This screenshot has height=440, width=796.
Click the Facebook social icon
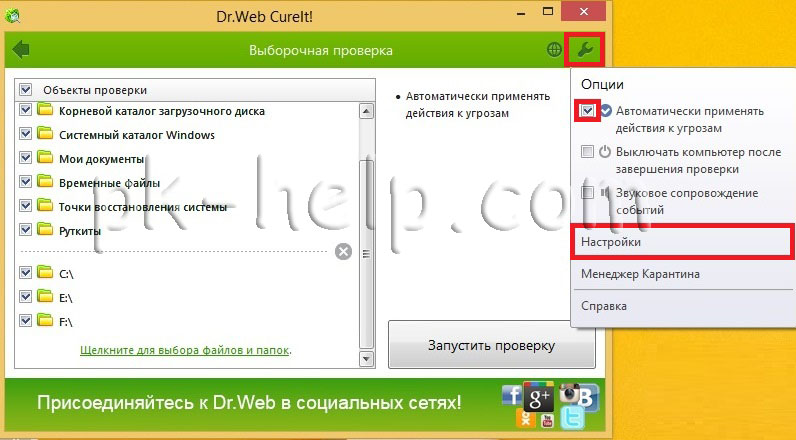tap(512, 395)
